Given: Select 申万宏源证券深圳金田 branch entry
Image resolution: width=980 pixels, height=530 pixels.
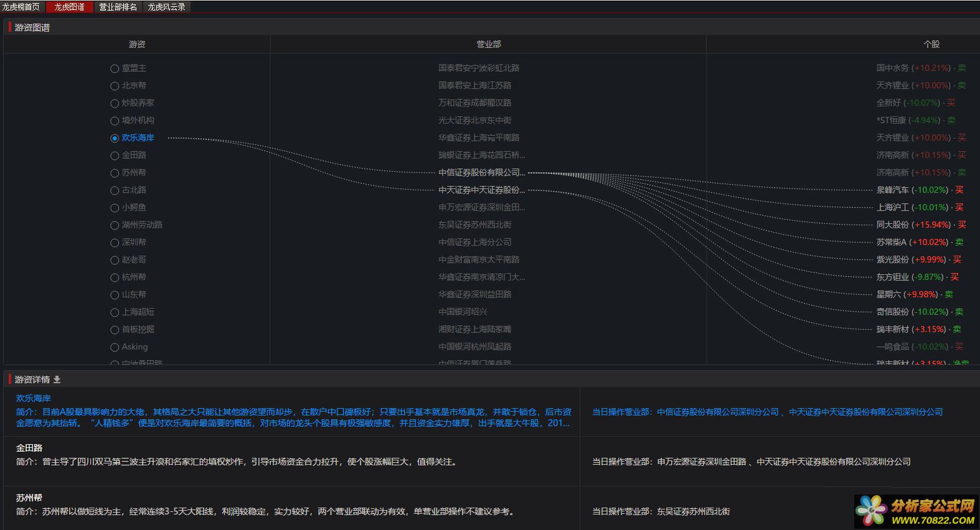Looking at the screenshot, I should coord(482,207).
